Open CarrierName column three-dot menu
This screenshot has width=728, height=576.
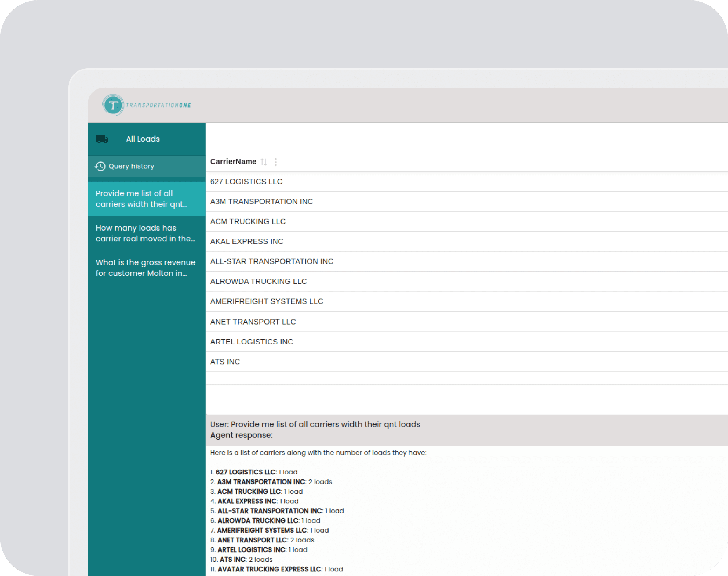[275, 162]
